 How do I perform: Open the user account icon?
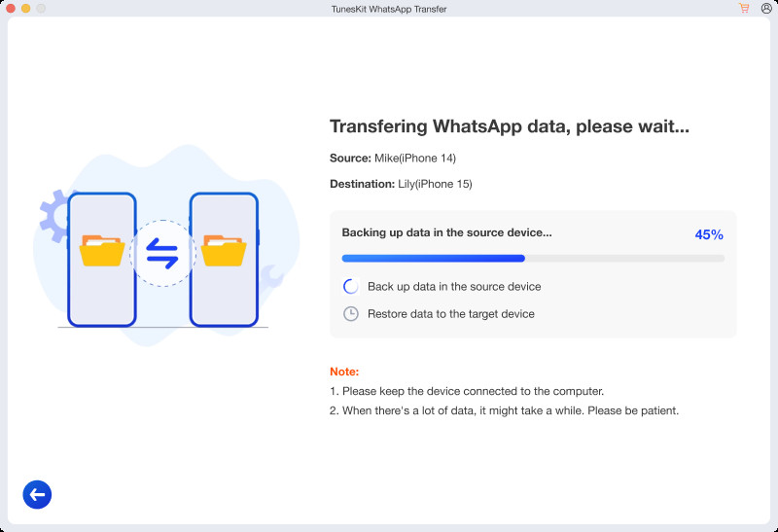[x=765, y=9]
